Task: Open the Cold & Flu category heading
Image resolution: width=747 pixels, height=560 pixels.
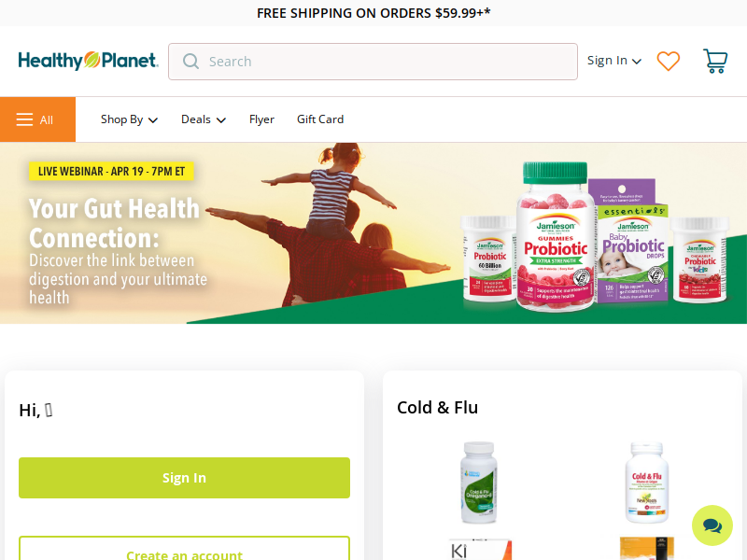Action: pyautogui.click(x=437, y=408)
